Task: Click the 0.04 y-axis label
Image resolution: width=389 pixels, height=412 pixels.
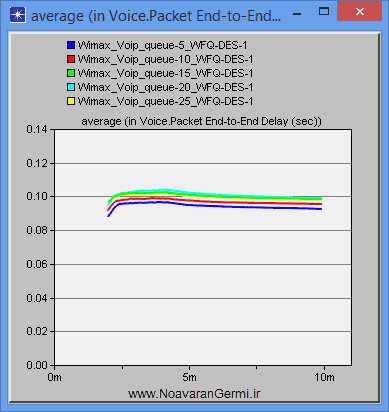Action: 37,298
